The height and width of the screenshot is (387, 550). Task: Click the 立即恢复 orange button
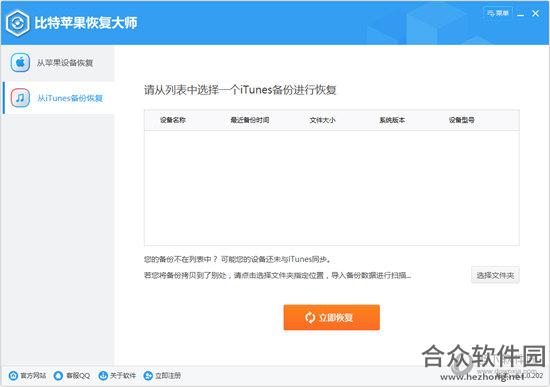click(331, 317)
